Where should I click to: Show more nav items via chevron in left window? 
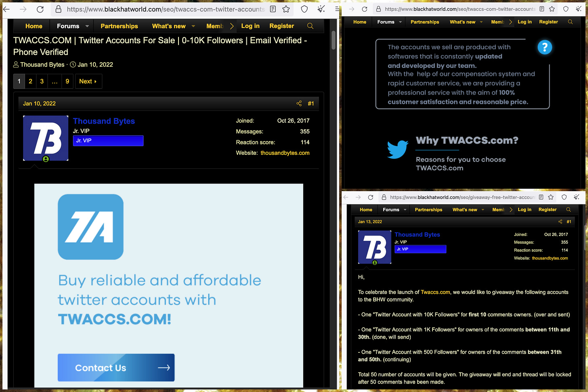pos(232,26)
